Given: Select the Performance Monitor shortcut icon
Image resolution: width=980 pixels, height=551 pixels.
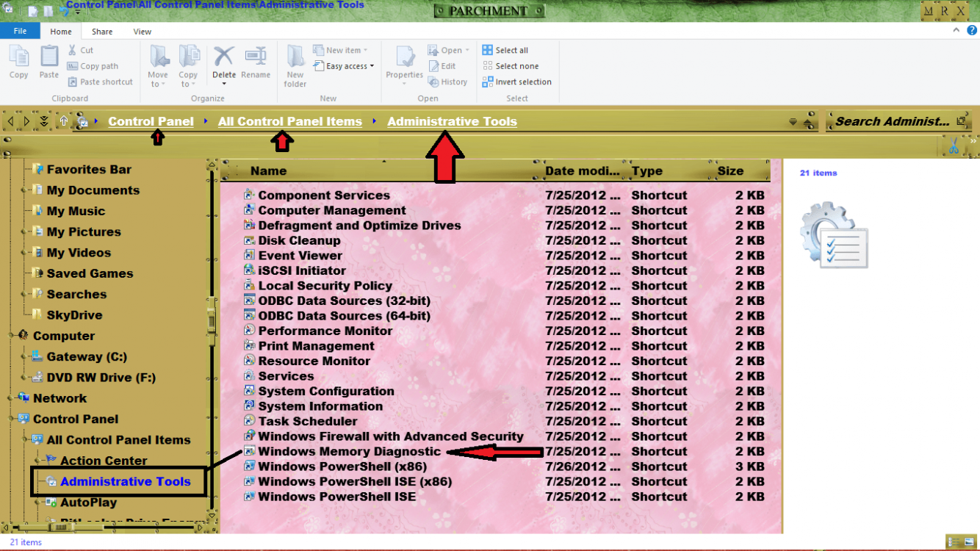Looking at the screenshot, I should tap(249, 331).
